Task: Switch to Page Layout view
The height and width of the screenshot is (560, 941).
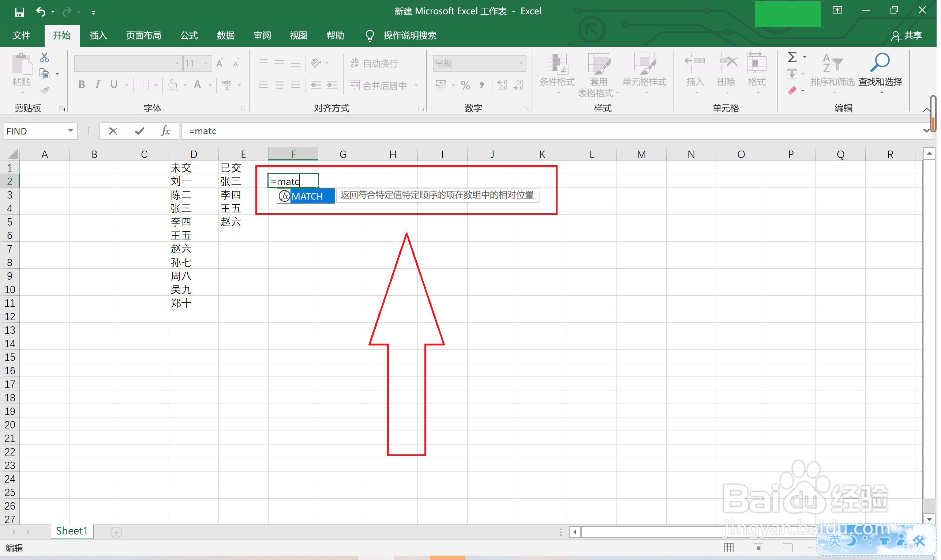Action: [x=758, y=548]
